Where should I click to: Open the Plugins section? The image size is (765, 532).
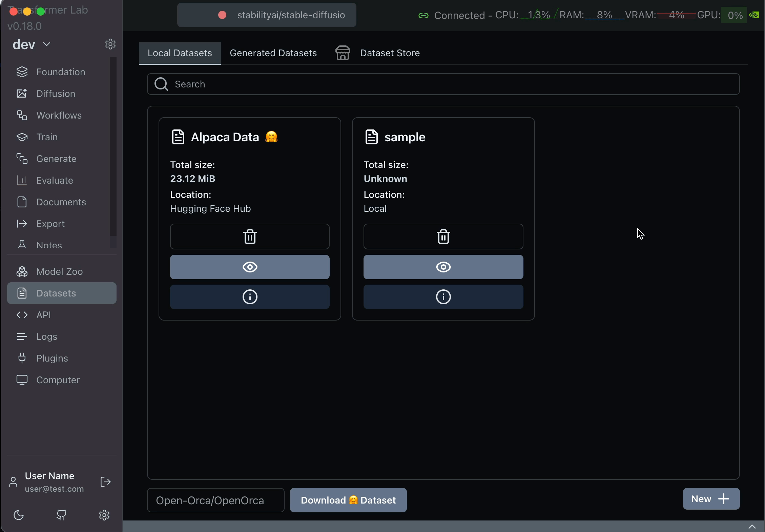(x=52, y=358)
